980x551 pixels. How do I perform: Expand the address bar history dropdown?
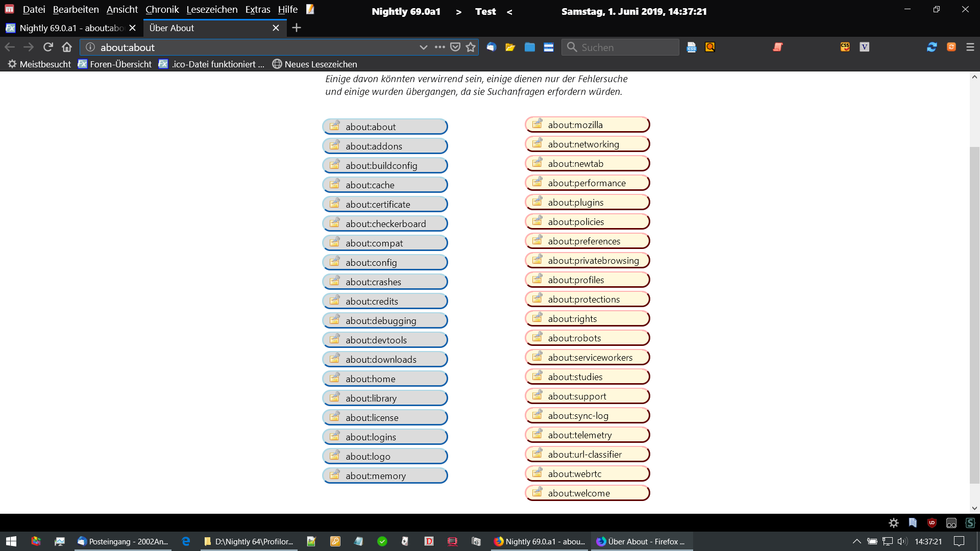[423, 47]
